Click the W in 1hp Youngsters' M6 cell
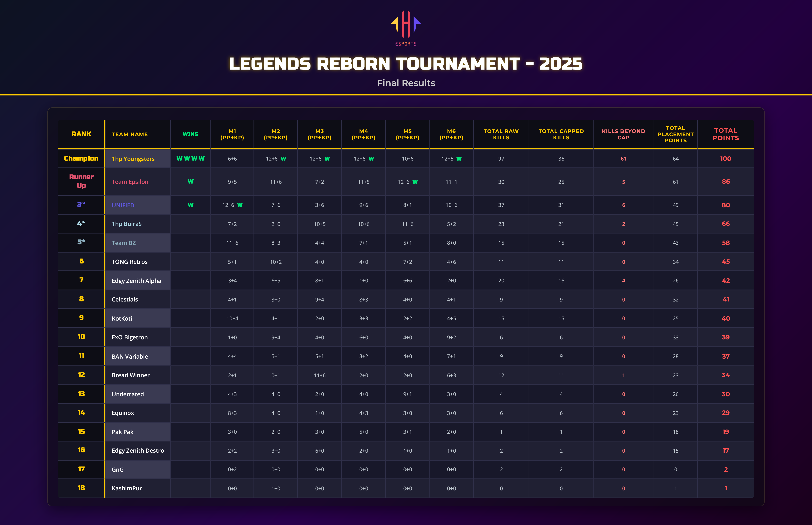The height and width of the screenshot is (525, 812). 459,158
